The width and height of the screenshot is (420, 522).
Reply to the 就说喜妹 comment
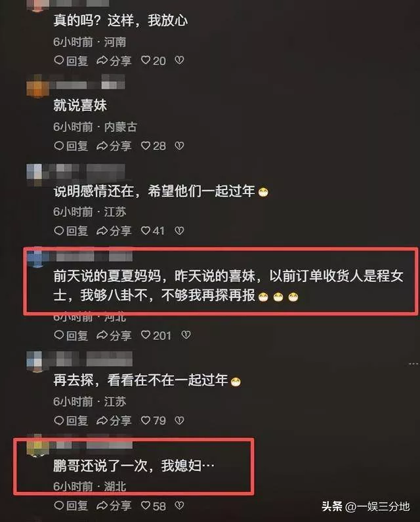click(71, 146)
